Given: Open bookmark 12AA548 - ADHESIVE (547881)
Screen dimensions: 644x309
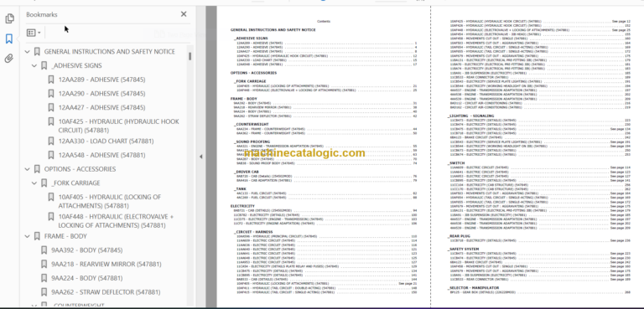Looking at the screenshot, I should coord(101,155).
